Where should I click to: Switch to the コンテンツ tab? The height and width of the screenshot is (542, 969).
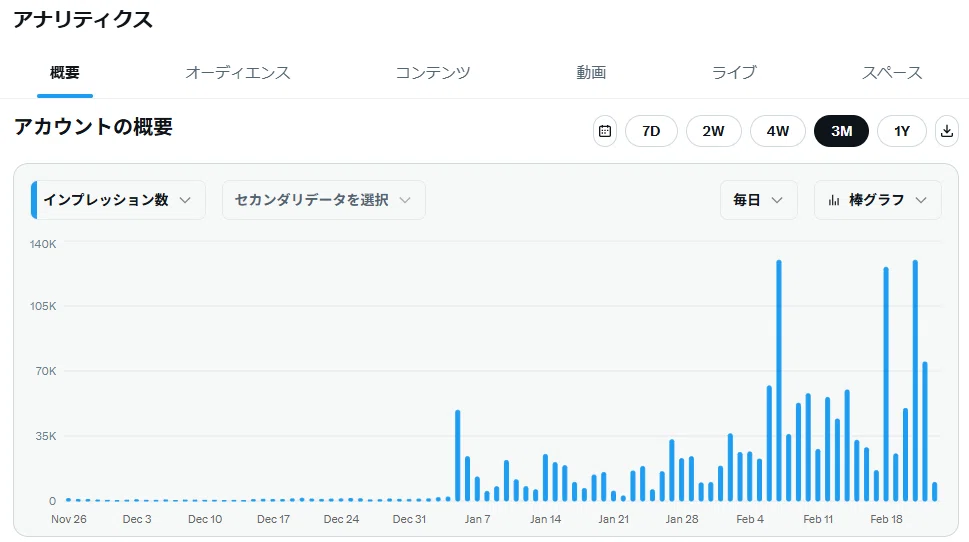pos(433,73)
